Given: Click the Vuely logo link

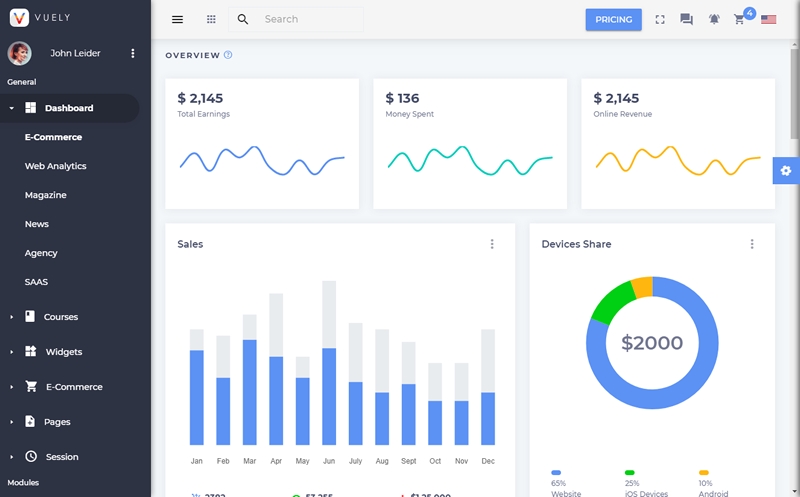Looking at the screenshot, I should point(40,17).
